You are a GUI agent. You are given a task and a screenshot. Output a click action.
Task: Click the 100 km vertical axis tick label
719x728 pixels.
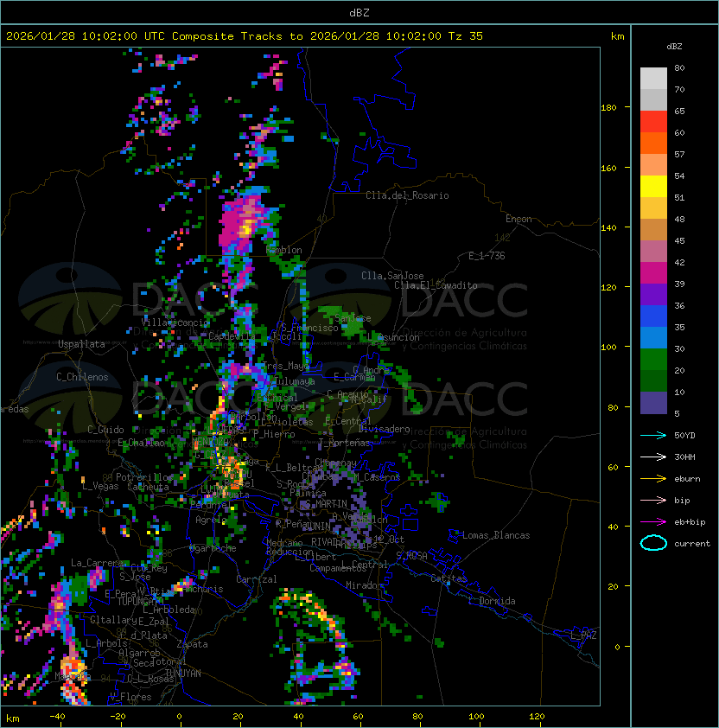pos(608,348)
